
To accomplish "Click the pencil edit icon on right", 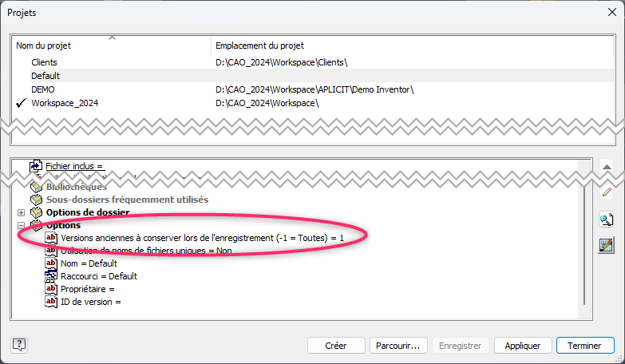I will [607, 192].
